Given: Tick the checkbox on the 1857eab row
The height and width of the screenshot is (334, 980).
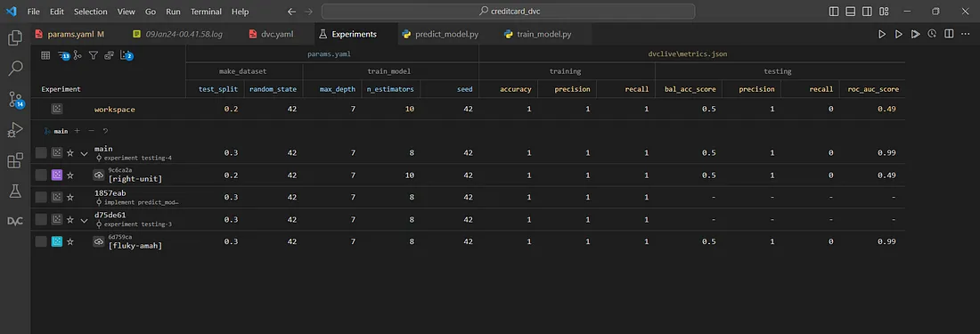Looking at the screenshot, I should (x=41, y=197).
